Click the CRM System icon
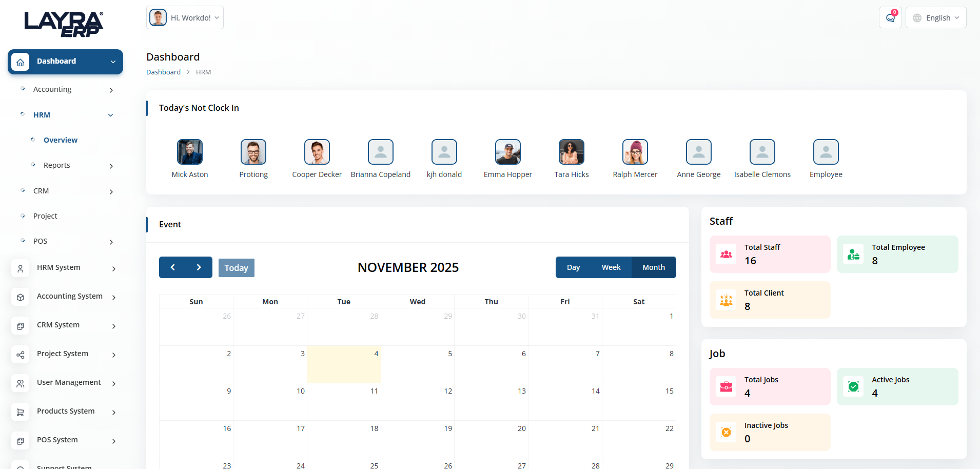 pyautogui.click(x=20, y=326)
